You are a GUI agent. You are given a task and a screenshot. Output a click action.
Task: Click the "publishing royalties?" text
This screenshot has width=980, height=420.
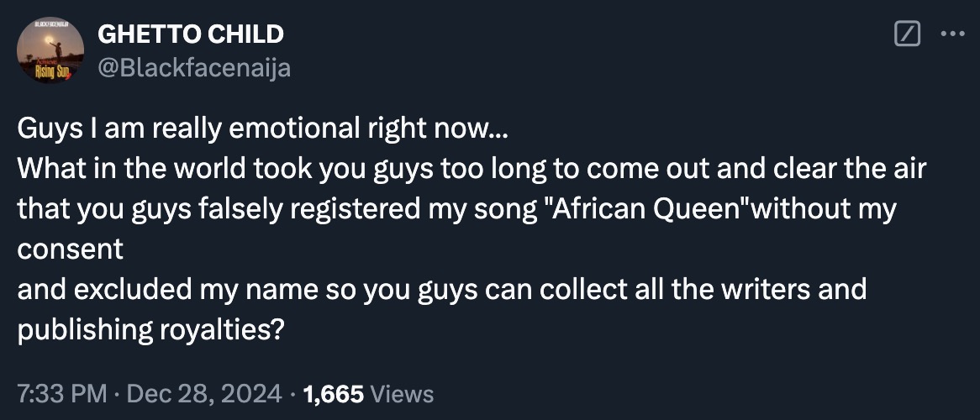149,329
